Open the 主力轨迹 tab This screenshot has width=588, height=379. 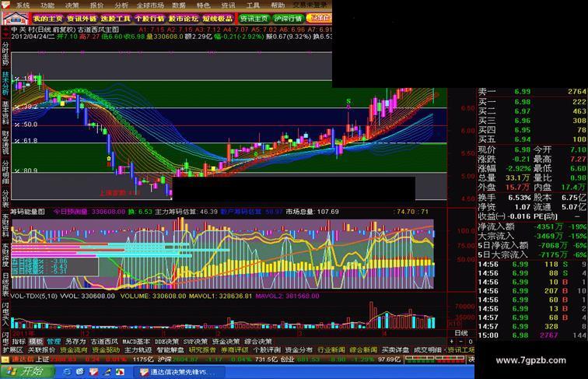pos(138,350)
